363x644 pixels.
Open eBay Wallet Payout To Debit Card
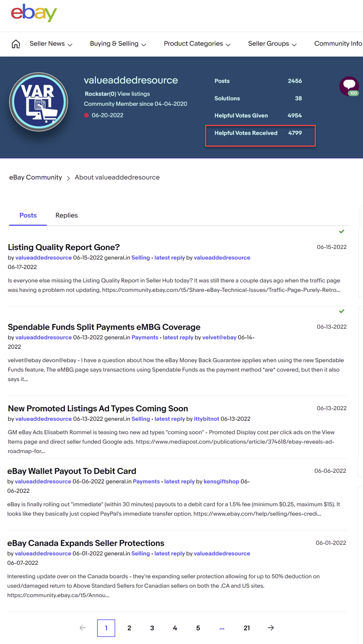(x=72, y=471)
